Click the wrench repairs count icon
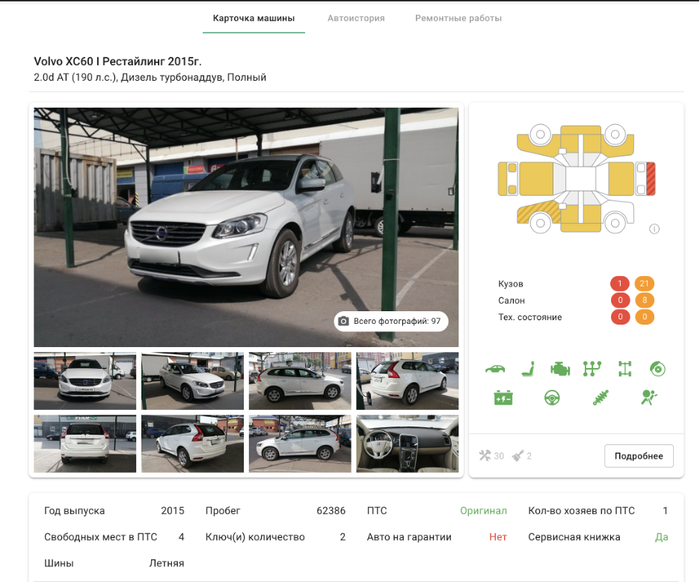700x582 pixels. [484, 456]
